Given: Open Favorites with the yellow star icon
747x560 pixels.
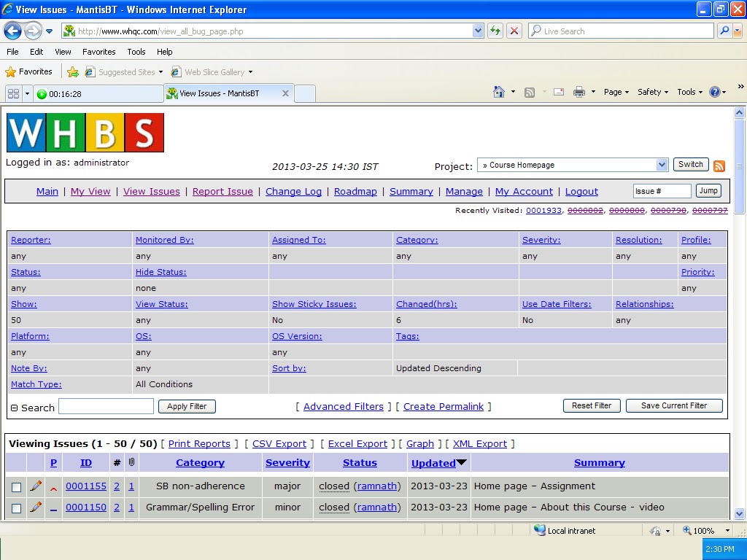Looking at the screenshot, I should 12,71.
